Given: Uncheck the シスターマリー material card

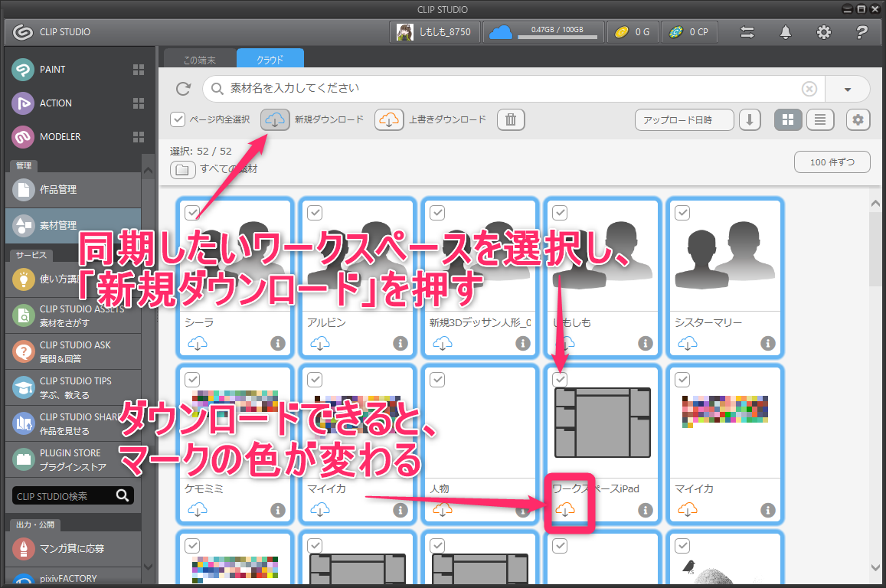Looking at the screenshot, I should coord(682,213).
